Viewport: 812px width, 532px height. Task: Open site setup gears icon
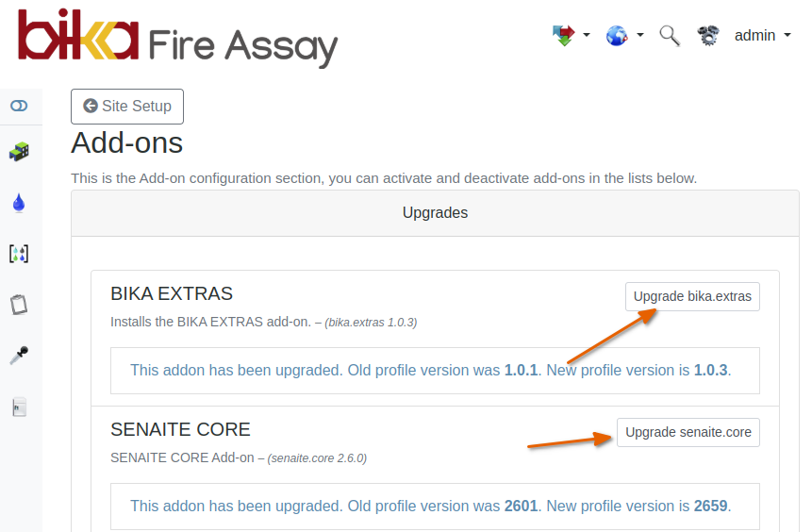(708, 36)
